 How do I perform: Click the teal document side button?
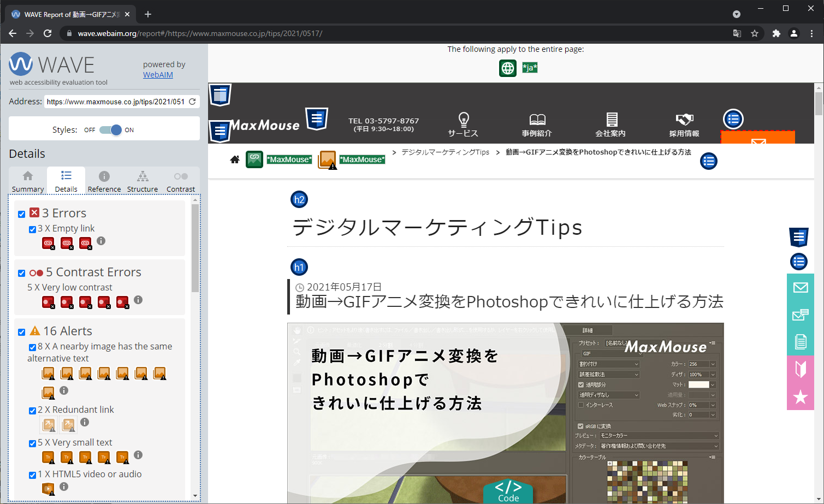click(x=801, y=342)
